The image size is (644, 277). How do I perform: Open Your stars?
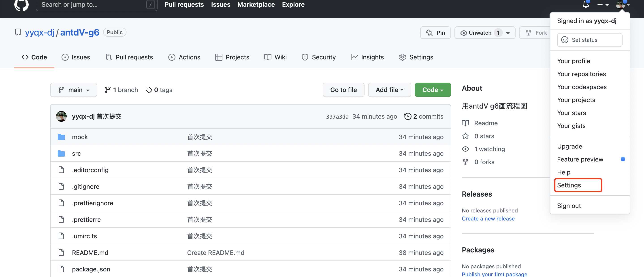pos(571,113)
